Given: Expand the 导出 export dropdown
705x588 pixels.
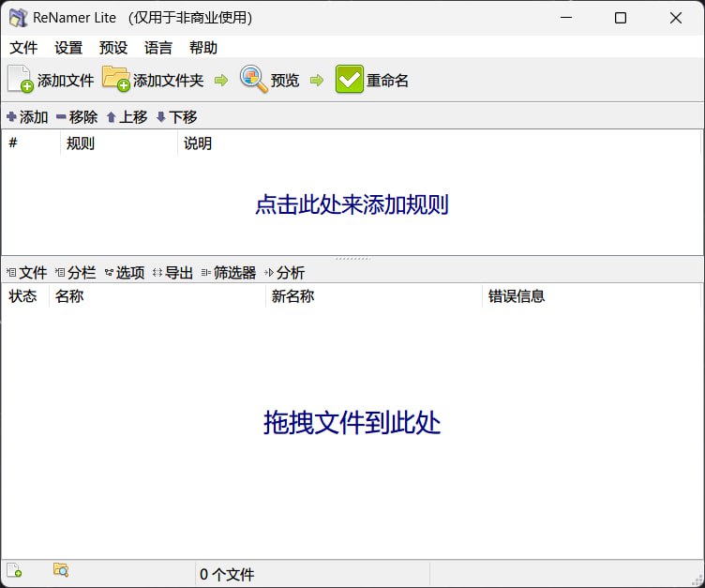Looking at the screenshot, I should [x=173, y=272].
